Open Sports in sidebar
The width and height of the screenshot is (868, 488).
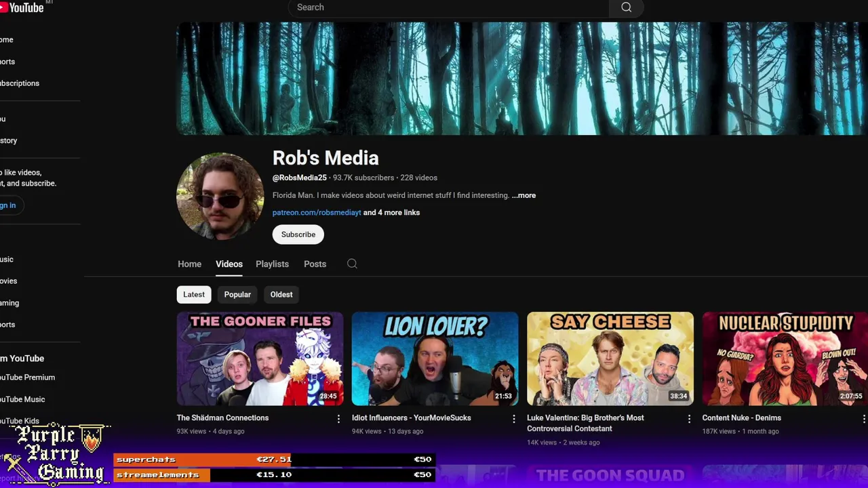(7, 325)
